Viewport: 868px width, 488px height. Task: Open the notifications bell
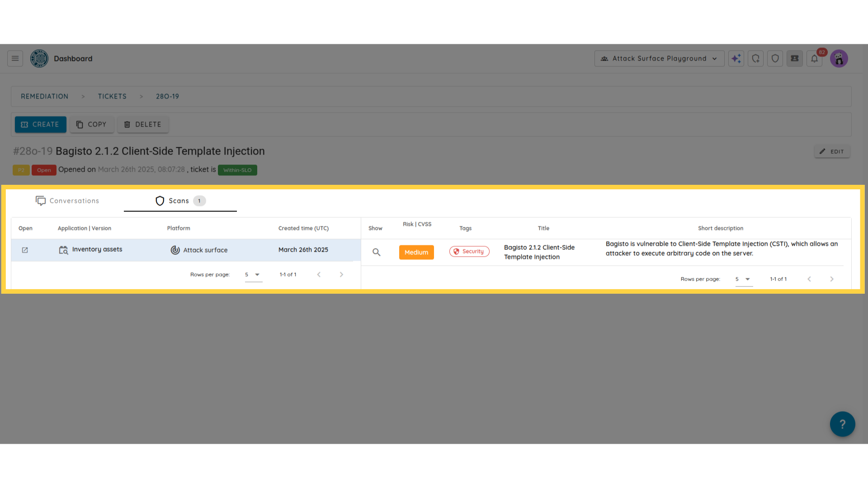[814, 58]
